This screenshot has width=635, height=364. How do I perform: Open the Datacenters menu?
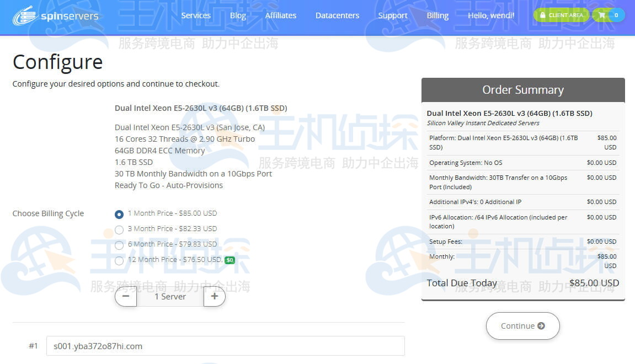(337, 15)
